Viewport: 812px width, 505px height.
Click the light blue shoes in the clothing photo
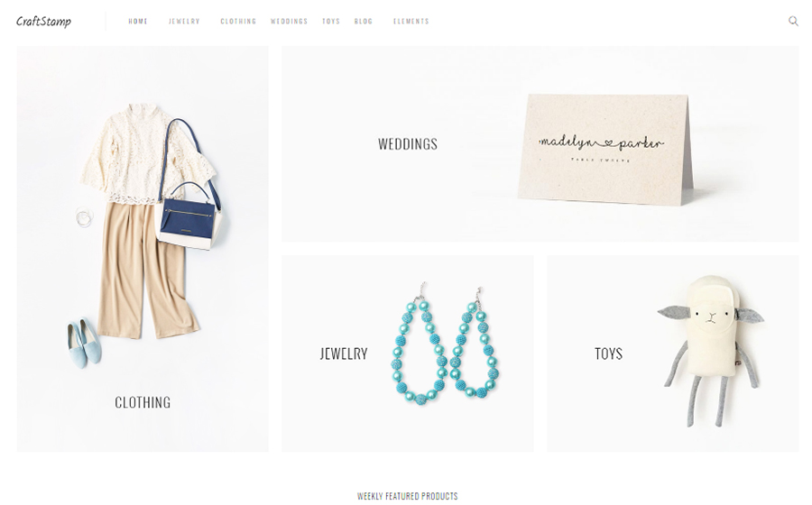pos(83,343)
